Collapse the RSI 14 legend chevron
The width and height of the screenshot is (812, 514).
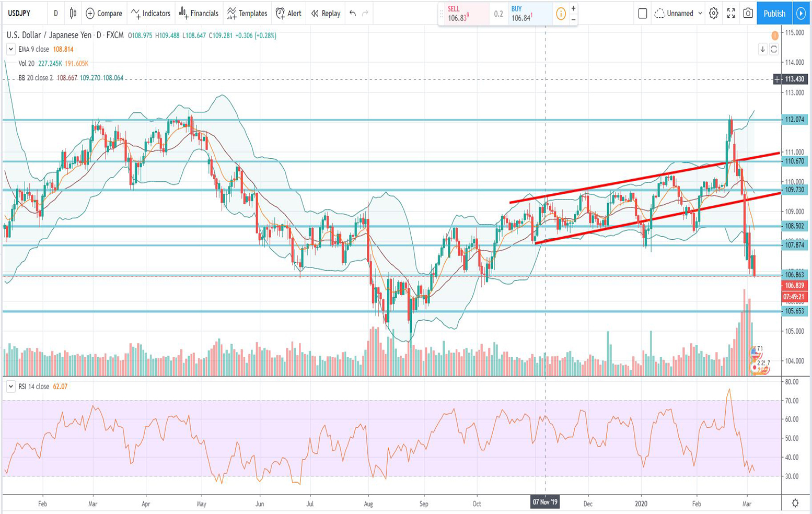[x=10, y=387]
